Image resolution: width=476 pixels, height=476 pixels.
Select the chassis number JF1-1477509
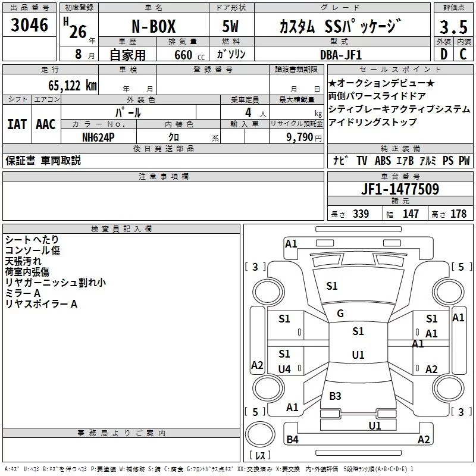pyautogui.click(x=400, y=189)
